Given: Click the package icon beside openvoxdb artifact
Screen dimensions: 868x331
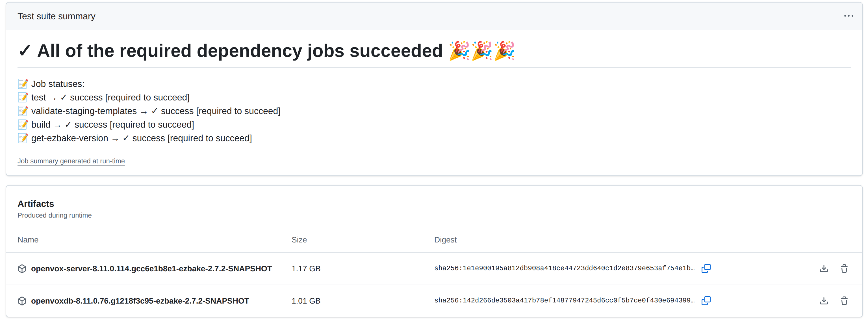Looking at the screenshot, I should [x=22, y=301].
